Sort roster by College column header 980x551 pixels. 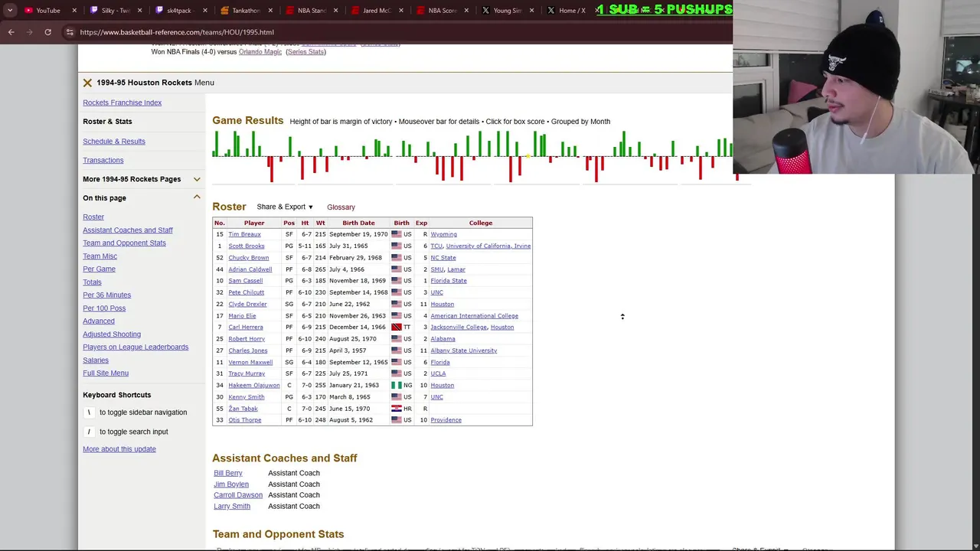point(481,223)
